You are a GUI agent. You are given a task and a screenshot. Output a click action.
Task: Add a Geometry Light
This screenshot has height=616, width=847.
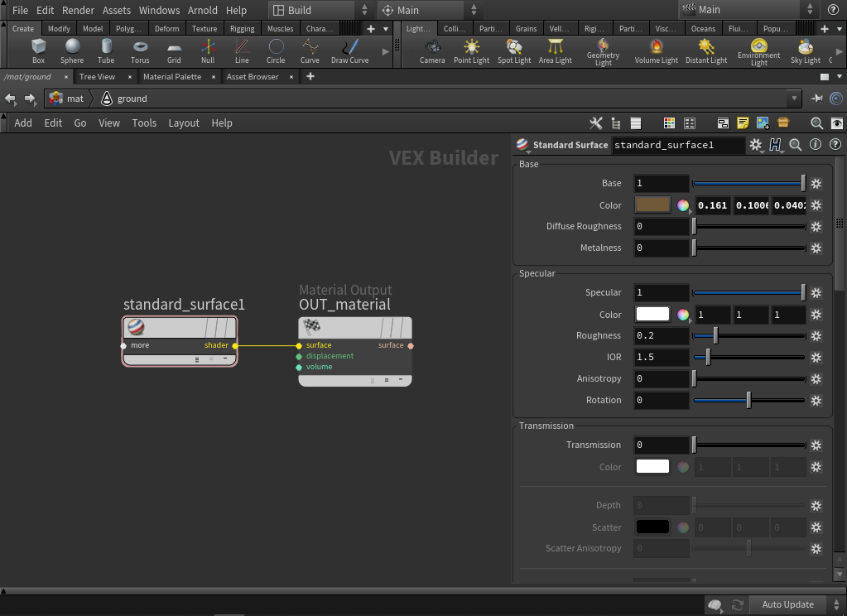pos(603,52)
